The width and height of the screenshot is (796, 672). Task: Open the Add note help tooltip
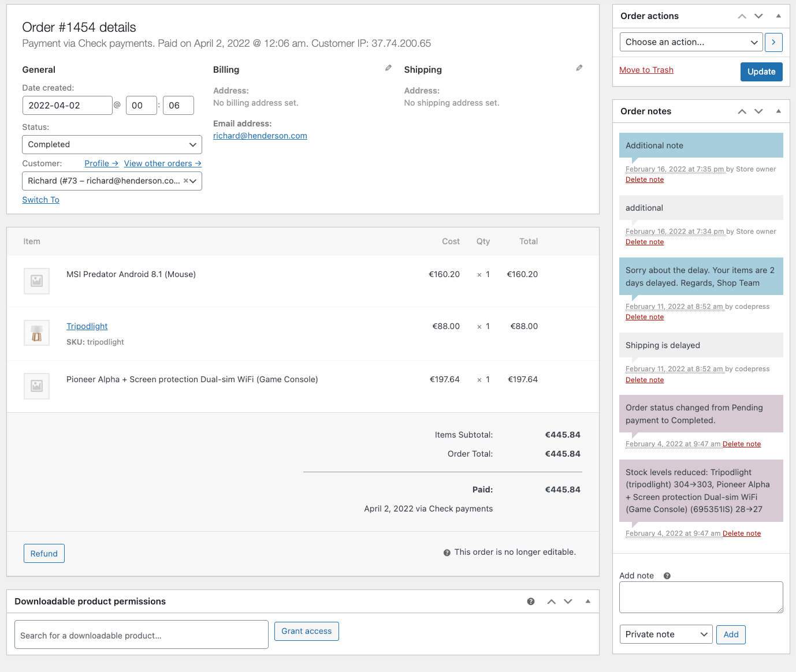tap(667, 576)
